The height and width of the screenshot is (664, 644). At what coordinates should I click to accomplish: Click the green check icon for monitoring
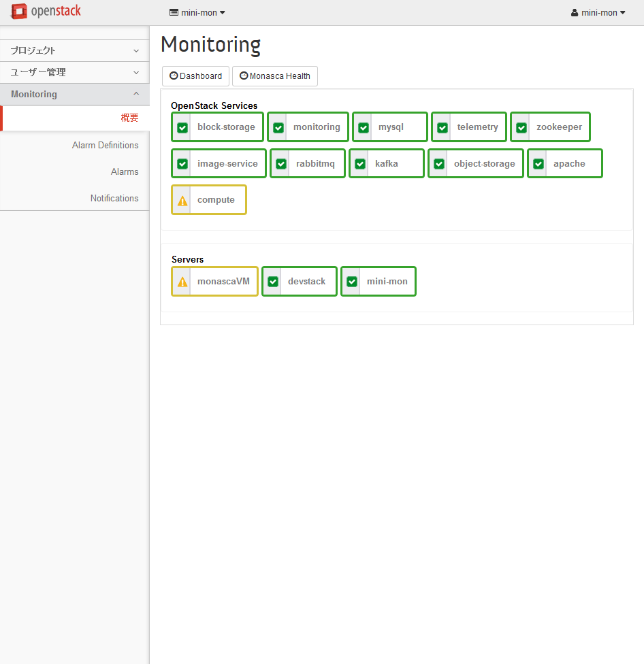[x=278, y=127]
